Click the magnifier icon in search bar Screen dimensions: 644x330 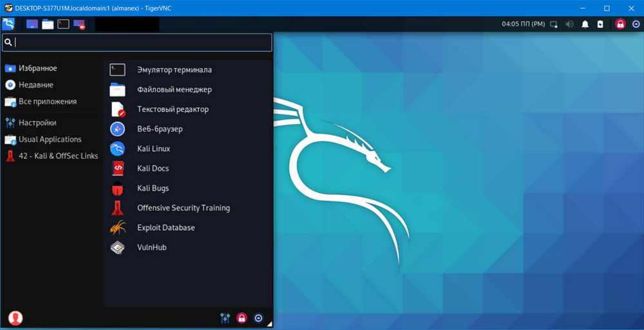pos(8,42)
